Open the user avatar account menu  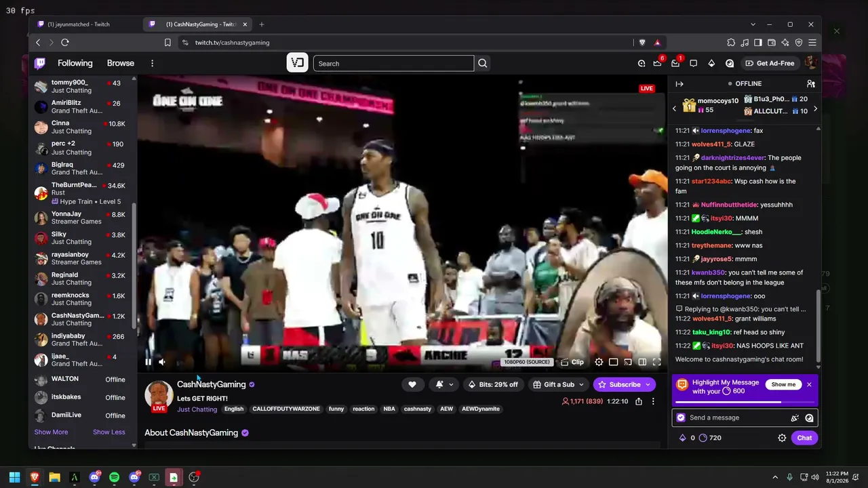(x=810, y=63)
